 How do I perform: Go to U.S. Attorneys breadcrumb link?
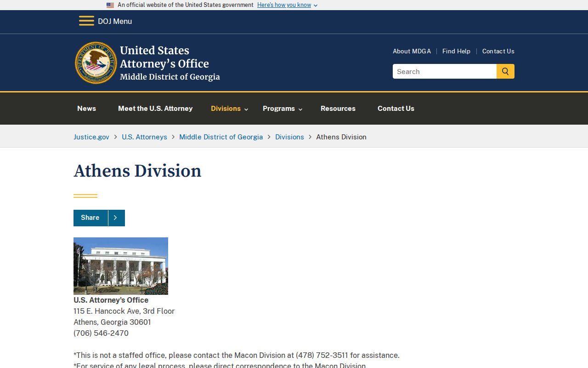[x=144, y=137]
